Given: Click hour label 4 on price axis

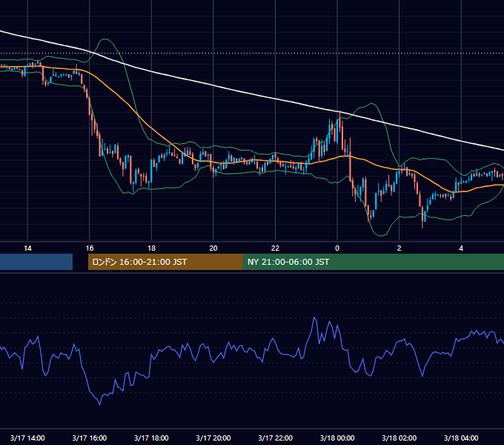Looking at the screenshot, I should tap(461, 248).
